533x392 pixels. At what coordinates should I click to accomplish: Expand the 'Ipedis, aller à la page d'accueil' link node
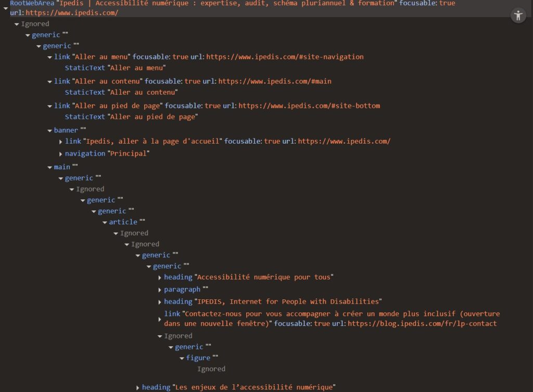(61, 141)
